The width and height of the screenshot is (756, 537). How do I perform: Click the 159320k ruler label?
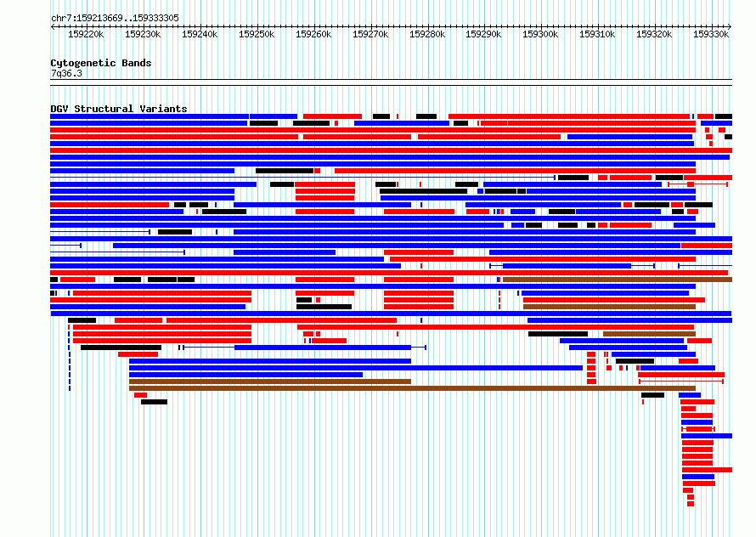click(654, 34)
